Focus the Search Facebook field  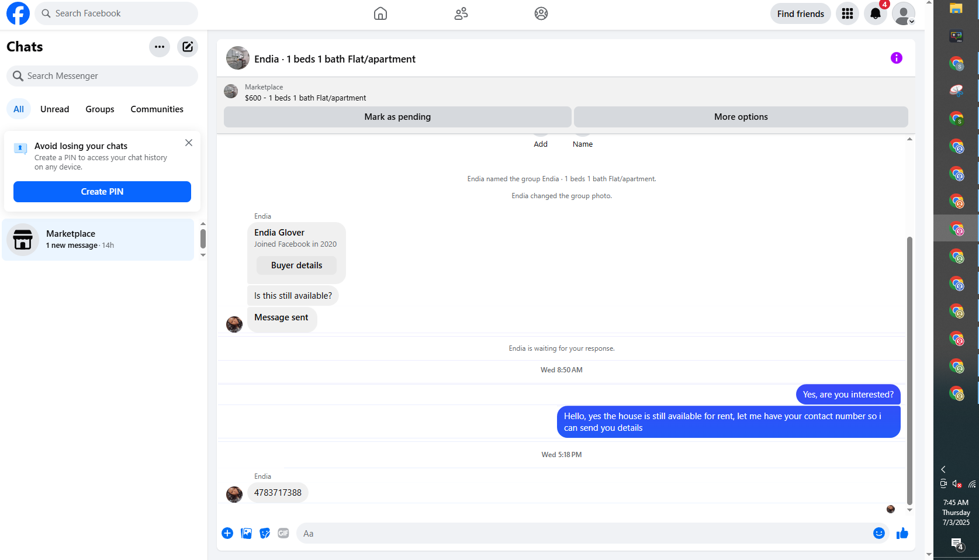tap(116, 13)
